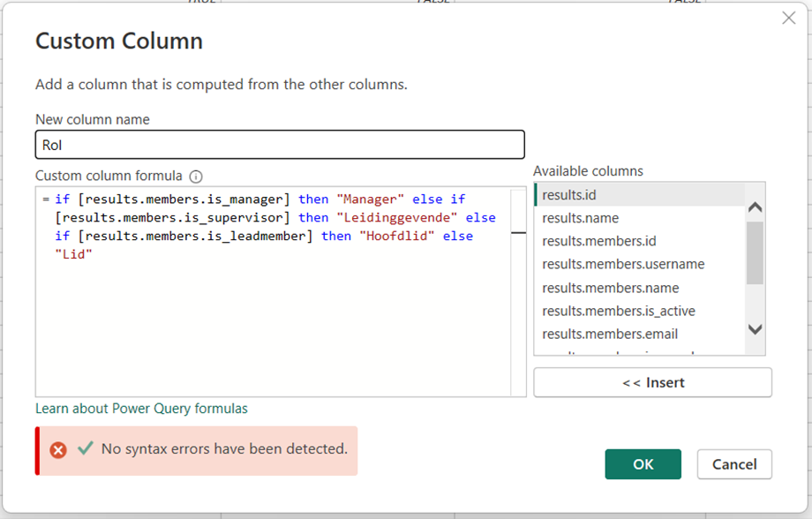
Task: Choose results.members.id from Available columns
Action: (x=598, y=241)
